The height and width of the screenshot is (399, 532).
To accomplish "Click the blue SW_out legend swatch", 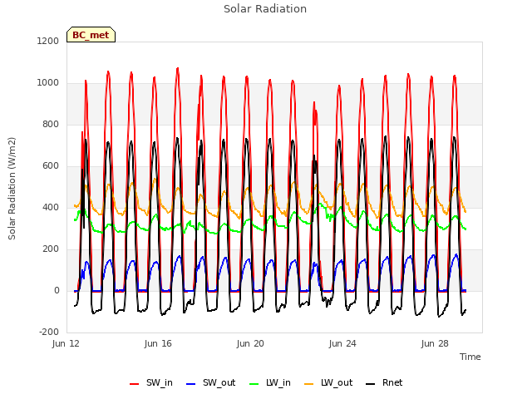I will point(191,384).
